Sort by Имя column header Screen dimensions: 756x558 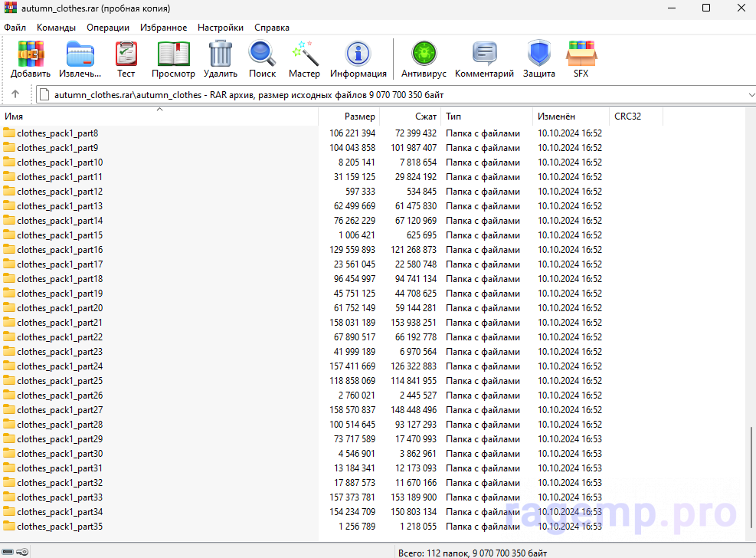[x=159, y=117]
